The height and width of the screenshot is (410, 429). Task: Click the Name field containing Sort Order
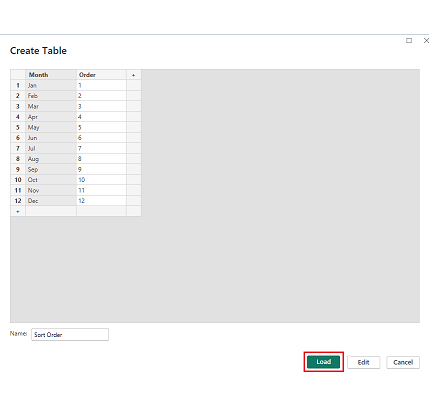(70, 335)
